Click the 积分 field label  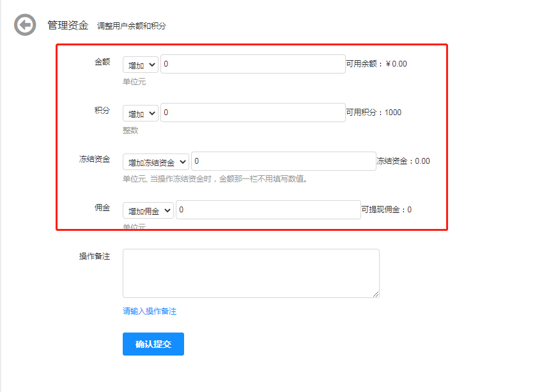coord(102,111)
